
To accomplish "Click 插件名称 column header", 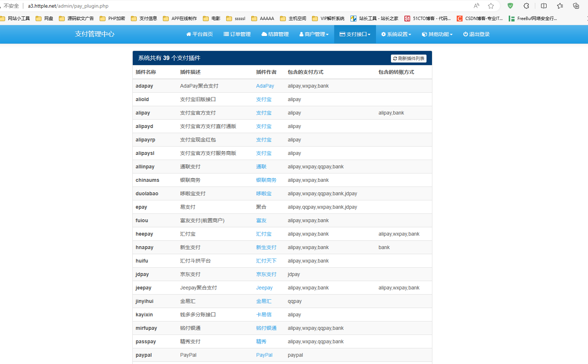I will (146, 72).
